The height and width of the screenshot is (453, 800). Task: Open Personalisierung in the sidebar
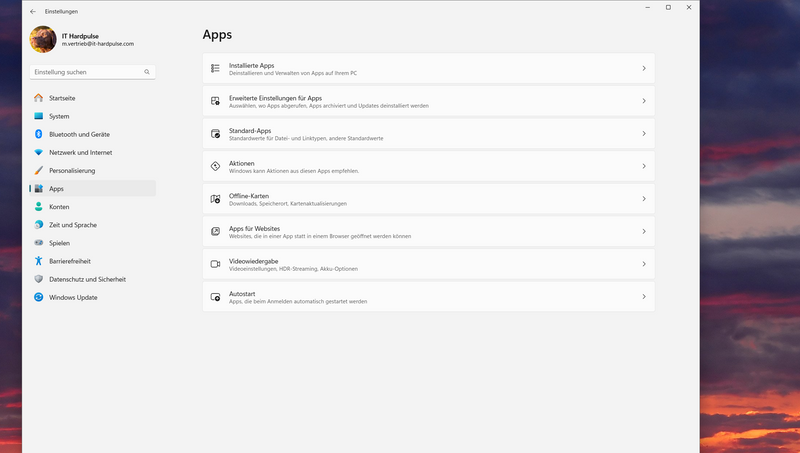(72, 170)
